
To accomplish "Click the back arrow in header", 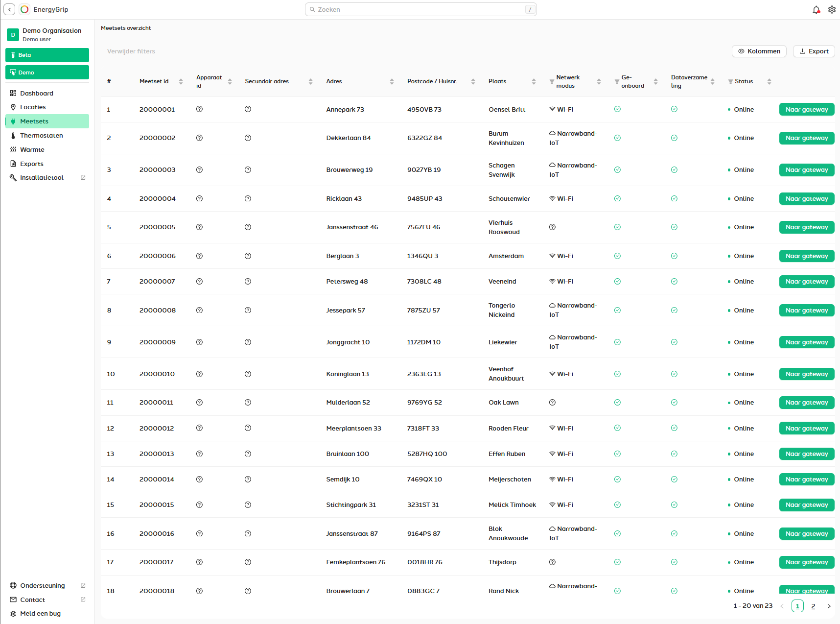I will [x=9, y=9].
